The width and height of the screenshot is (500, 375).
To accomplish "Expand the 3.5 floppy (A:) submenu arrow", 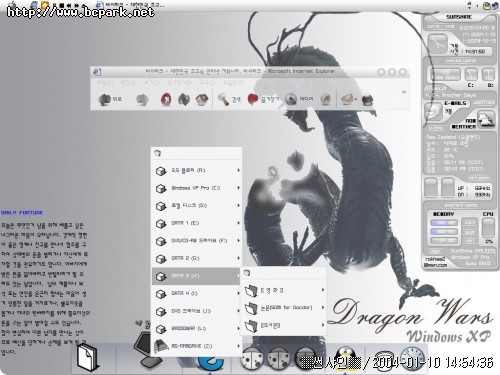I will 239,170.
